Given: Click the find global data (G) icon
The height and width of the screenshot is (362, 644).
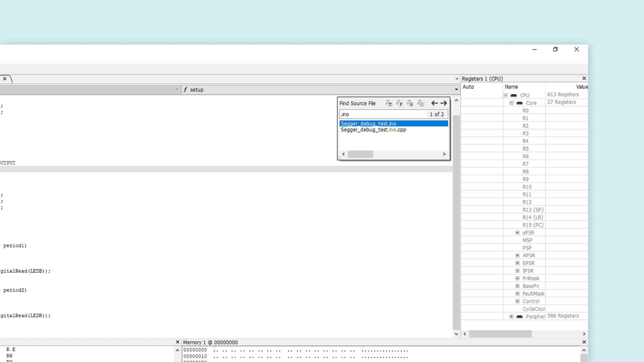Looking at the screenshot, I should [x=410, y=103].
